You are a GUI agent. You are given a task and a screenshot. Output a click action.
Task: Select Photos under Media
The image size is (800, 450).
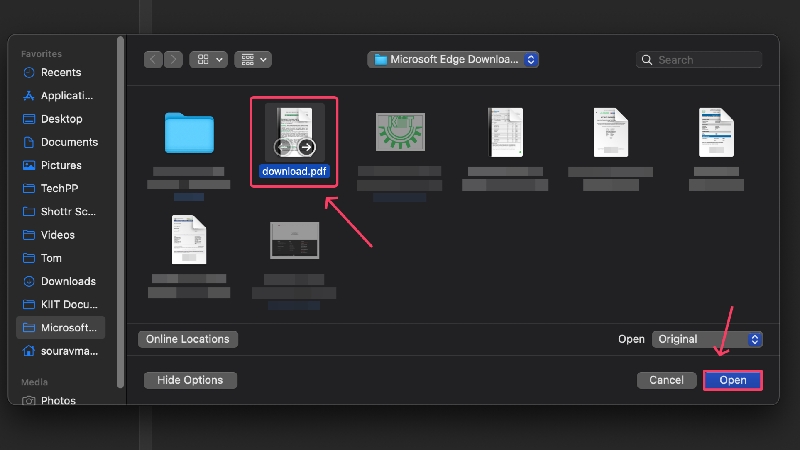point(60,400)
